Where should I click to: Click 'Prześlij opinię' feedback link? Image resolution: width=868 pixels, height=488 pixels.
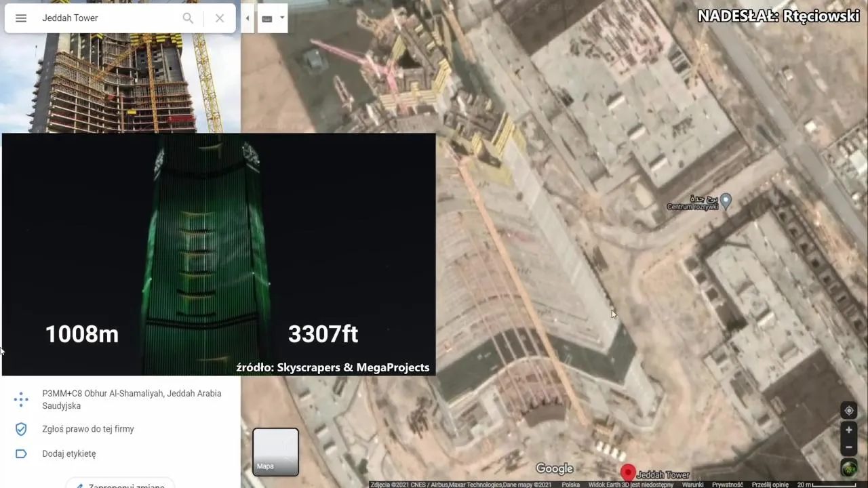(770, 485)
